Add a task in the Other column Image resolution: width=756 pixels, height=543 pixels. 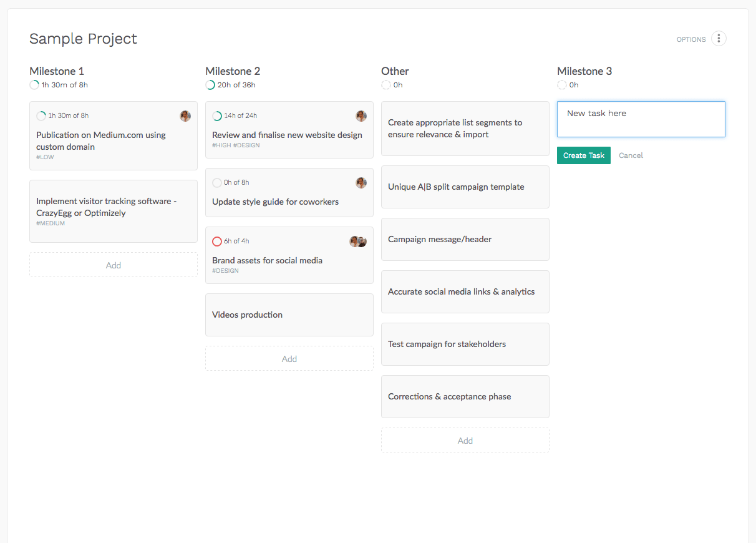[x=465, y=441]
